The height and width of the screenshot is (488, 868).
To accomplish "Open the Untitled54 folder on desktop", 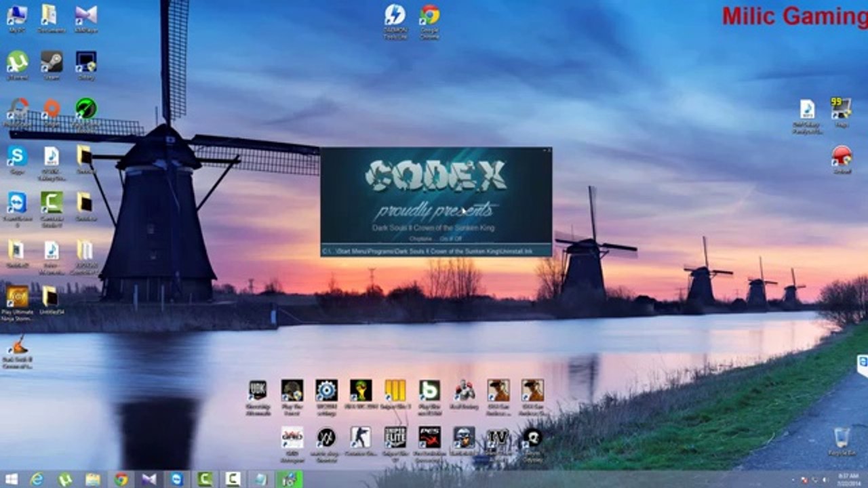I will (x=50, y=301).
